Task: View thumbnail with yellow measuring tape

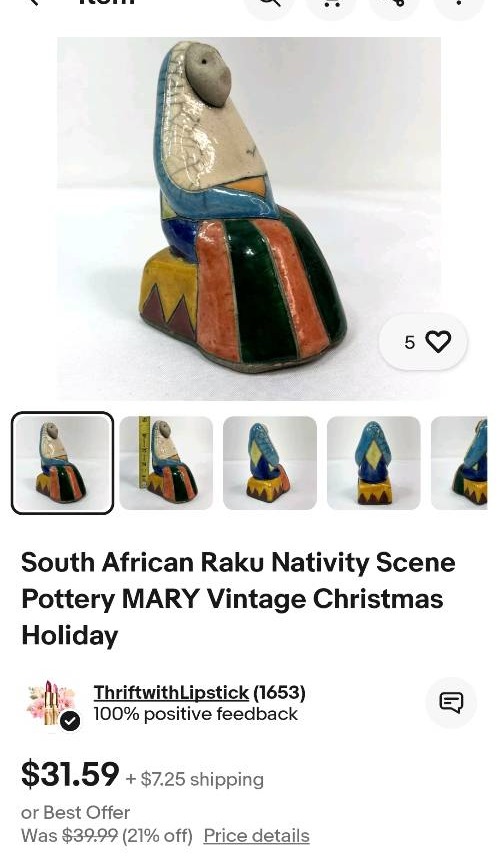Action: tap(166, 463)
